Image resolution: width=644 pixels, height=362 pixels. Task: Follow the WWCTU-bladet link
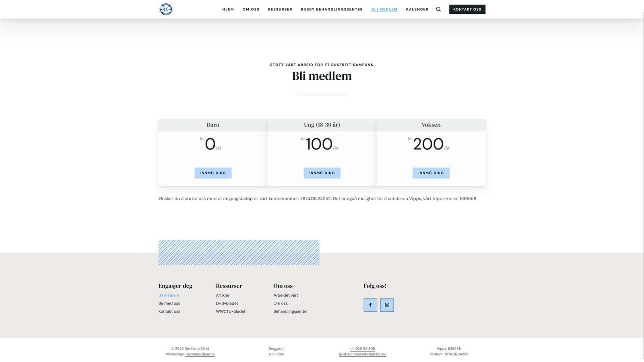[231, 311]
